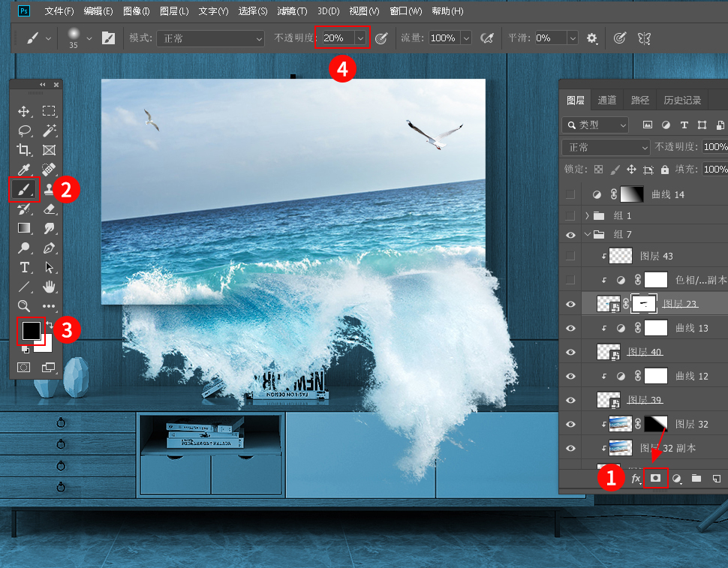This screenshot has width=728, height=568.
Task: Open the layer style fx menu
Action: point(636,479)
